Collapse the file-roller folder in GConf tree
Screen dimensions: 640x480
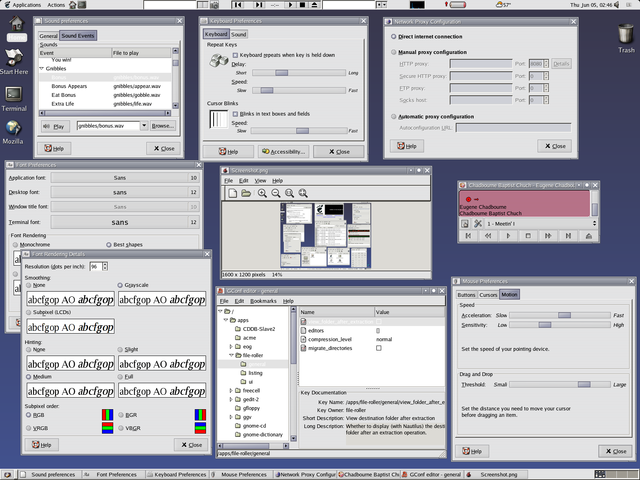(231, 355)
